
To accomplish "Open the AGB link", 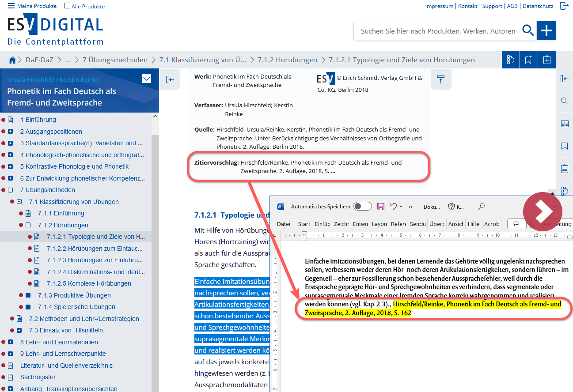I will point(512,6).
